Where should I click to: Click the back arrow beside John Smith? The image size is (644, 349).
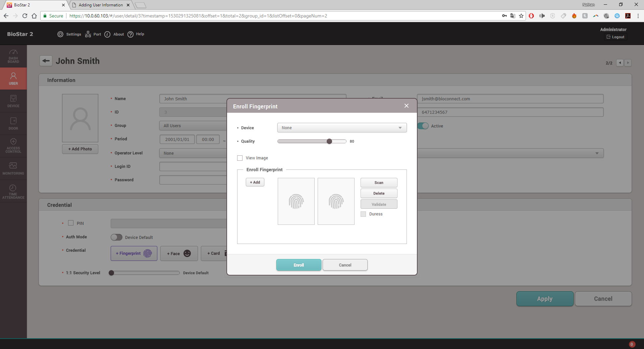46,61
